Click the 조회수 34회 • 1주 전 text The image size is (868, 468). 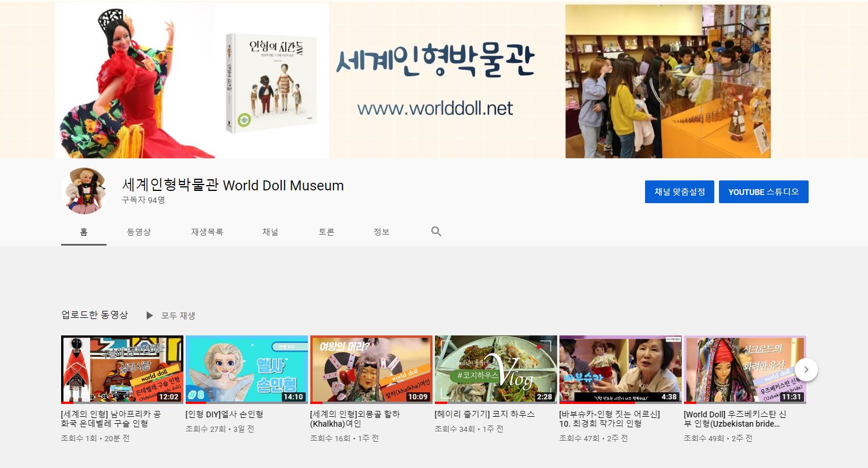469,429
